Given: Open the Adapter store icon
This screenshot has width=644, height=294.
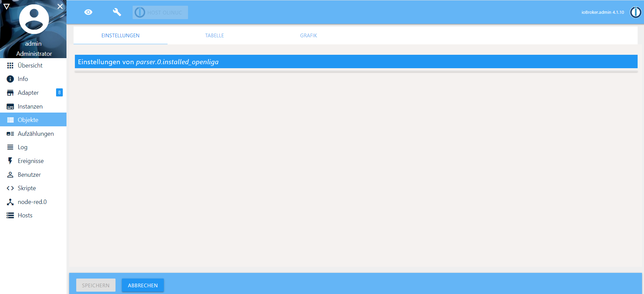Looking at the screenshot, I should click(10, 93).
